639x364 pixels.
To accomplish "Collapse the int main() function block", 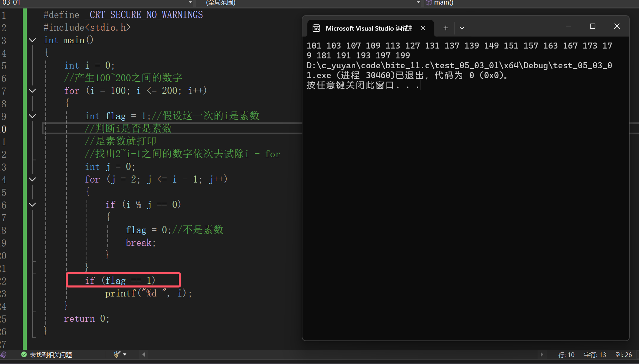I will tap(32, 40).
